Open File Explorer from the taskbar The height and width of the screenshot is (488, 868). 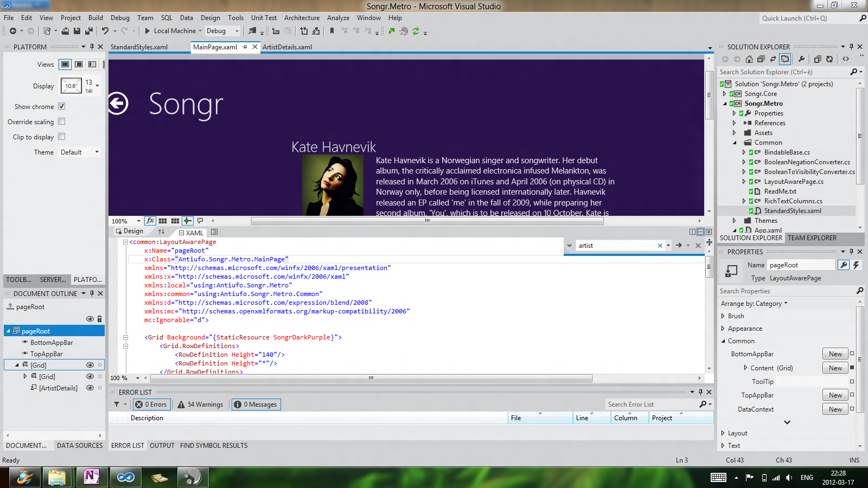click(56, 477)
